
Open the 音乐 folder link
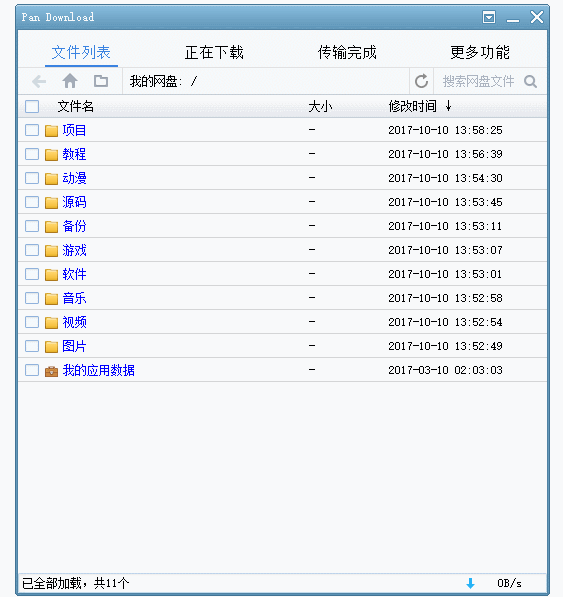coord(74,298)
